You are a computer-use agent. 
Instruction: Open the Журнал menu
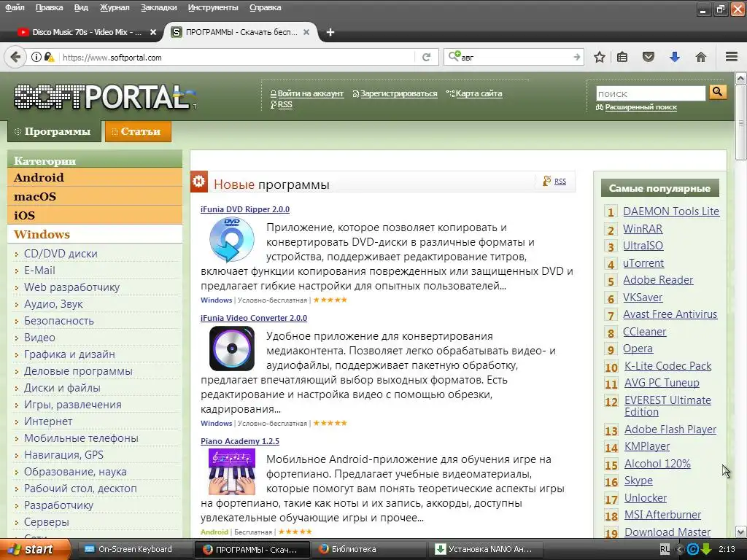[115, 7]
